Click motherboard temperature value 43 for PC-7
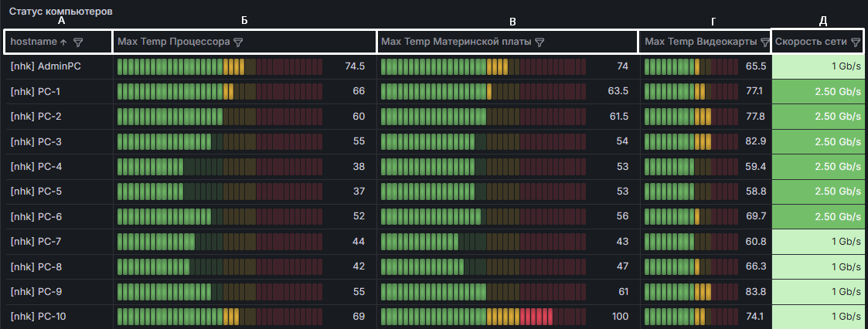The image size is (868, 329). pos(623,242)
